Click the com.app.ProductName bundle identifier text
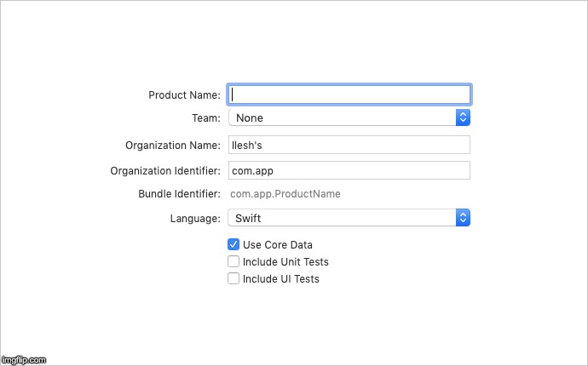 [285, 194]
